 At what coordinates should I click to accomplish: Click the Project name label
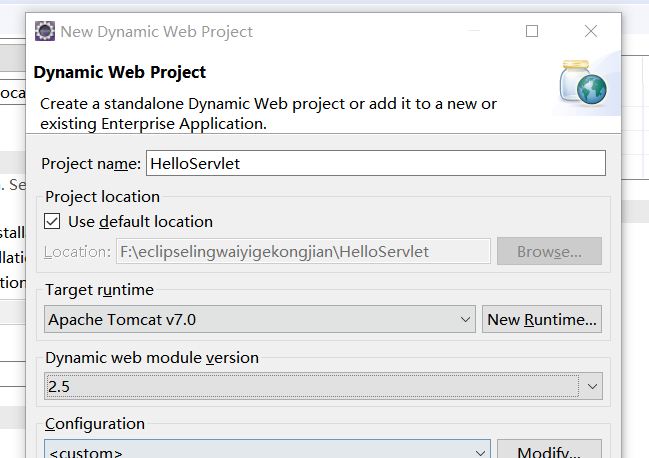pyautogui.click(x=91, y=164)
